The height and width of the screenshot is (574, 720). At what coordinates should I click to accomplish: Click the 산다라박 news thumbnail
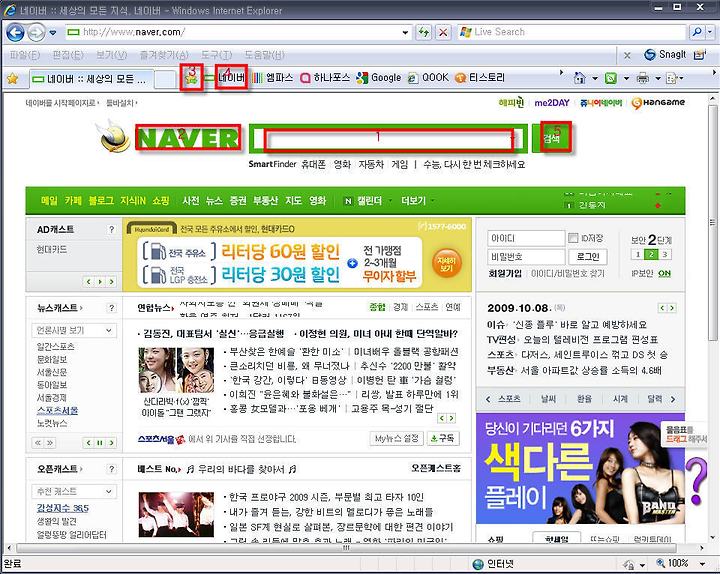point(176,370)
